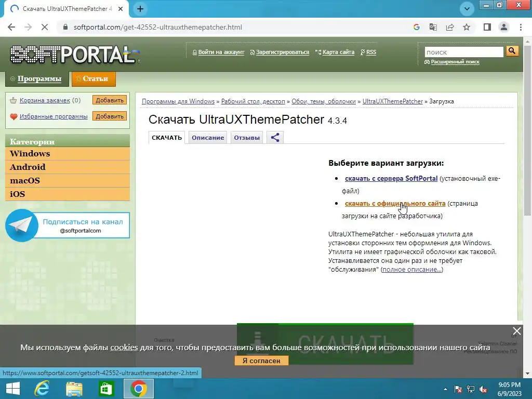Open Избранные программы link
The image size is (532, 399).
tap(54, 116)
